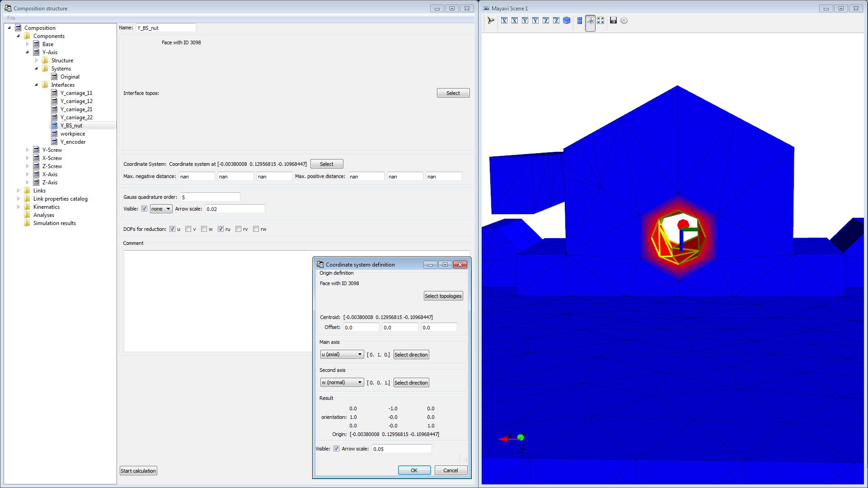
Task: Click the Components folder icon
Action: [x=27, y=36]
